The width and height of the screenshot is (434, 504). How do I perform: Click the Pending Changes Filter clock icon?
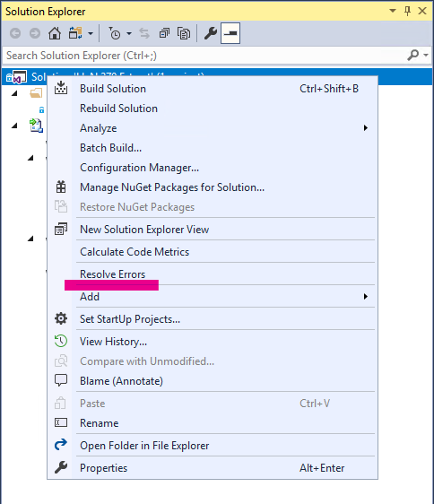[114, 33]
